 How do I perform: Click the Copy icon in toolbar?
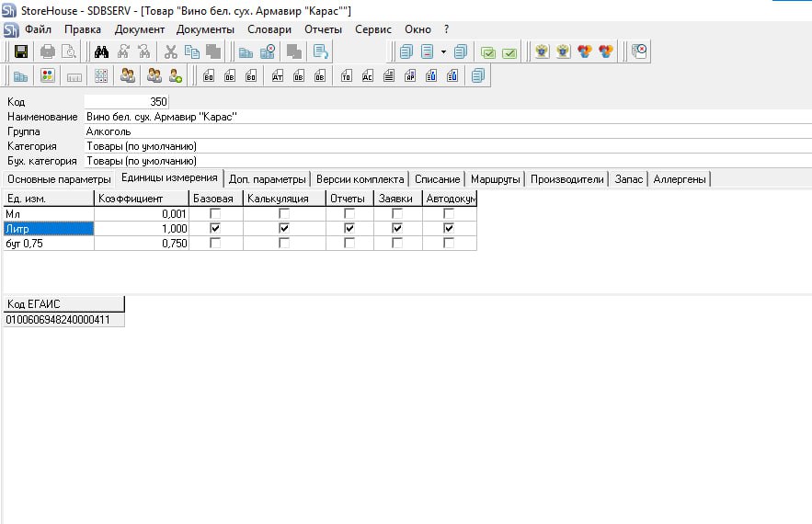[x=191, y=52]
